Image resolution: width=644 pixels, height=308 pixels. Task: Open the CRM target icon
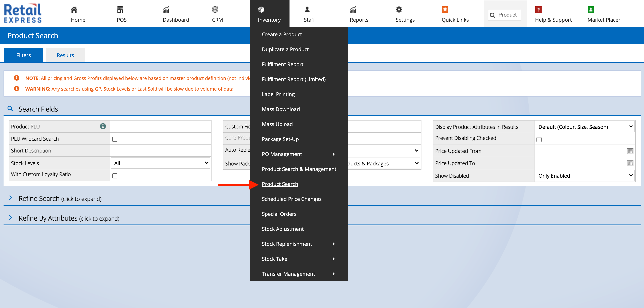pyautogui.click(x=215, y=9)
